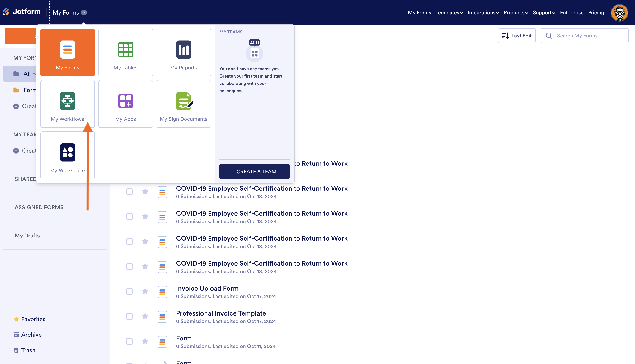This screenshot has height=364, width=635.
Task: Open Professional Invoice Template title link
Action: (x=221, y=313)
